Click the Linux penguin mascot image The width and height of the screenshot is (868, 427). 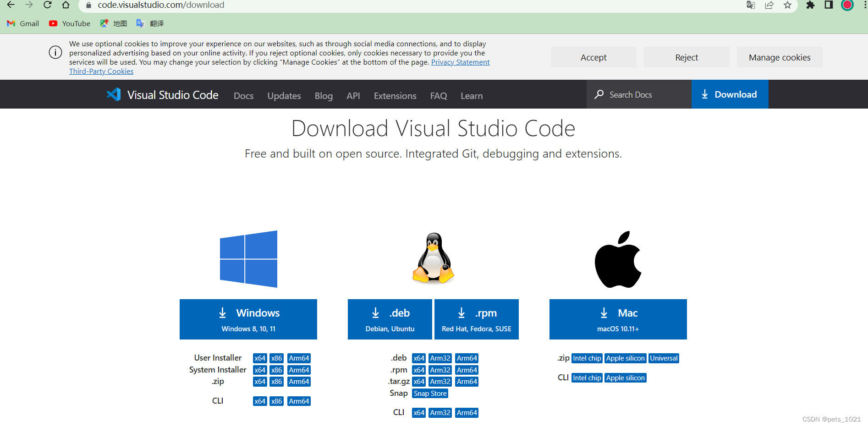click(x=433, y=259)
